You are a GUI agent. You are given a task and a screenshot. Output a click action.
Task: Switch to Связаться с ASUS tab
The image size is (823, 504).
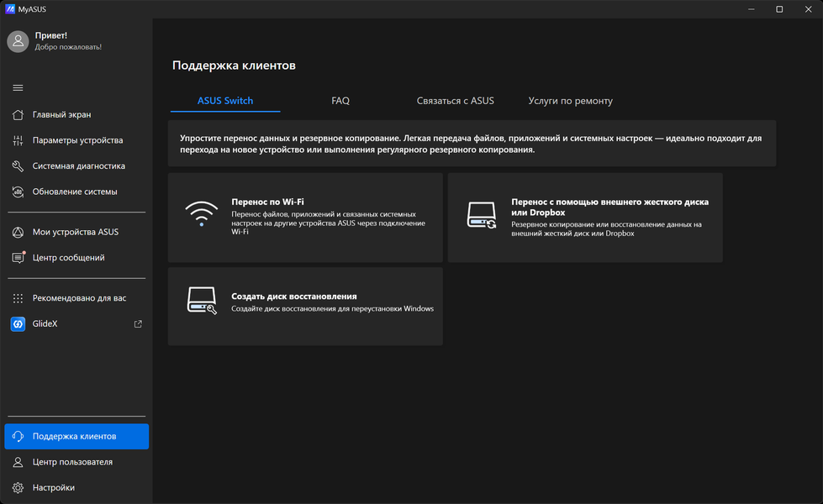pos(455,101)
